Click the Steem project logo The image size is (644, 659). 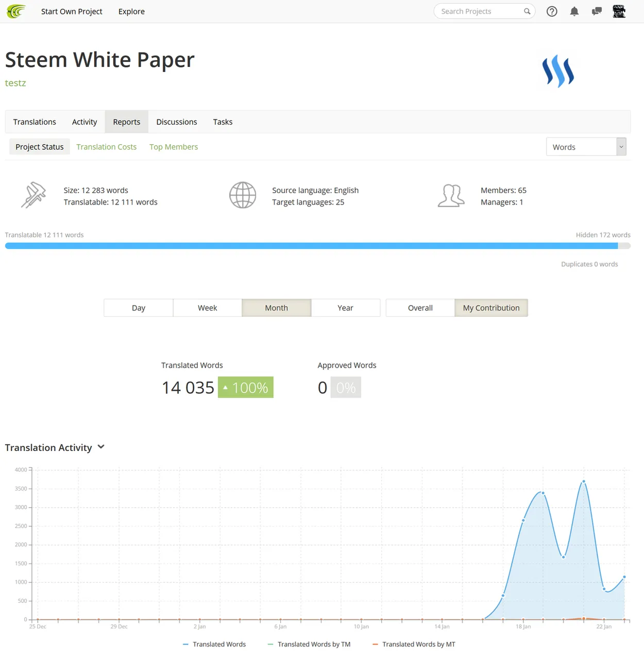click(558, 72)
